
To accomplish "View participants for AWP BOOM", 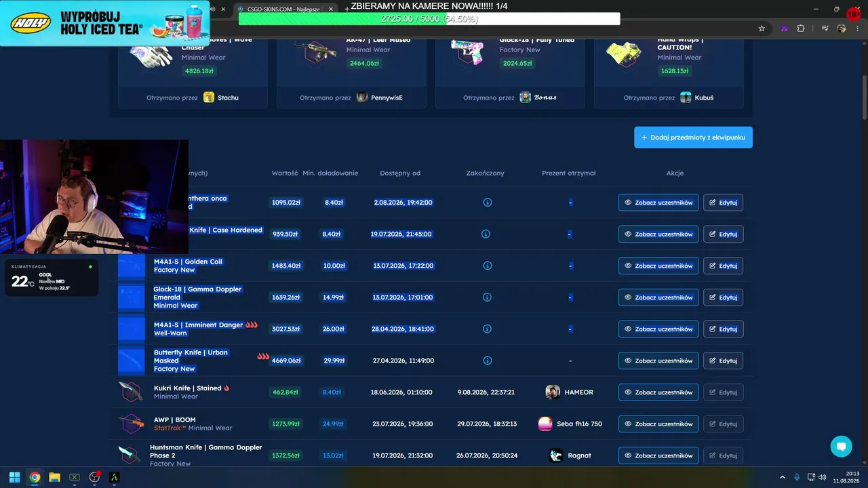I will (x=658, y=424).
